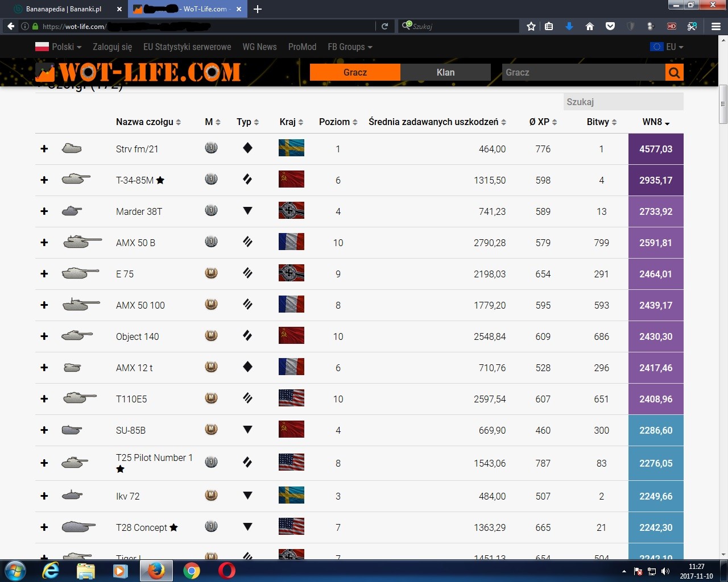Open the Firefox downloads arrow icon
The height and width of the screenshot is (582, 728).
click(x=569, y=26)
